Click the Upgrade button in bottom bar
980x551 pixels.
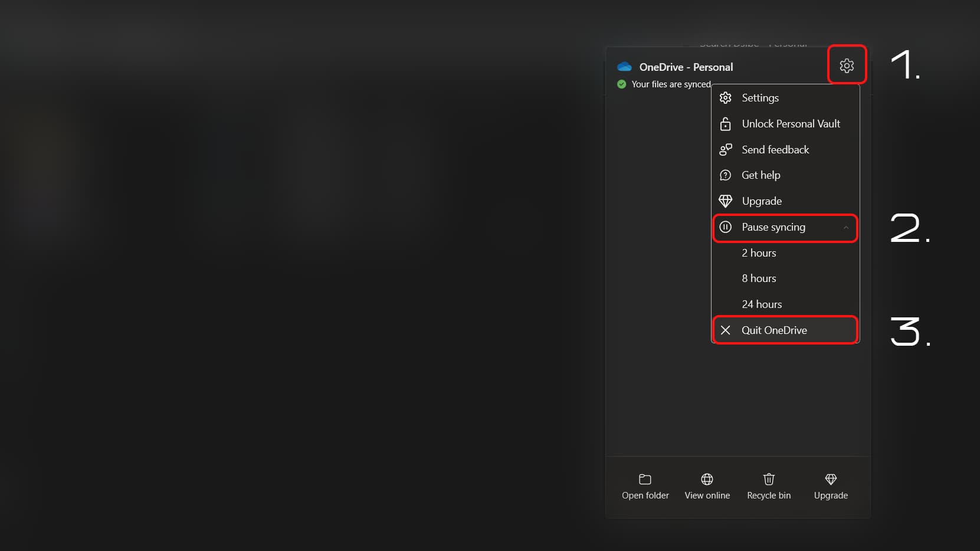coord(831,487)
